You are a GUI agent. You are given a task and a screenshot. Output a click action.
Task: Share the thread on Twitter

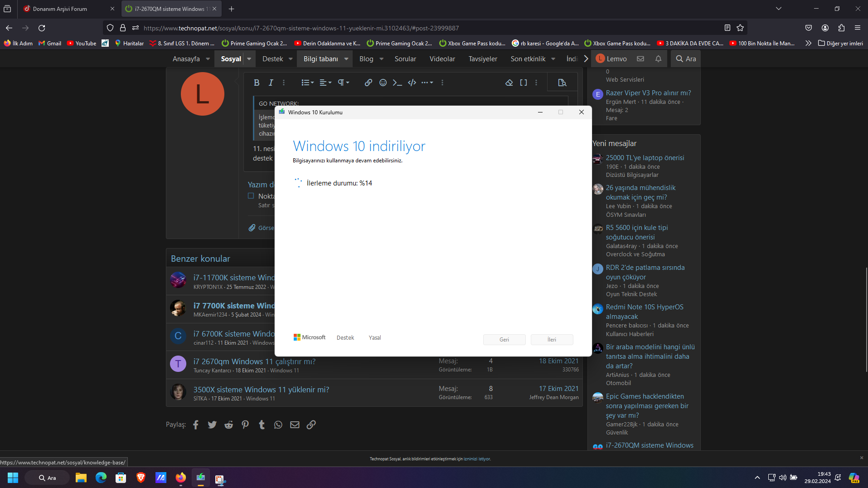212,425
